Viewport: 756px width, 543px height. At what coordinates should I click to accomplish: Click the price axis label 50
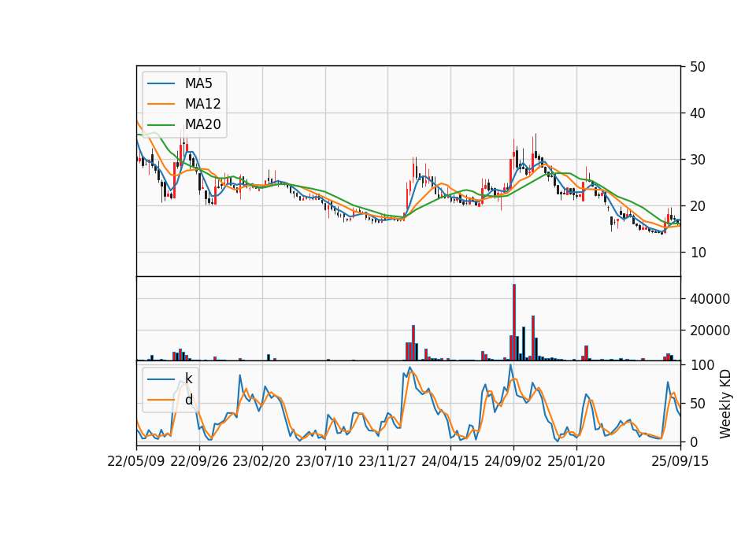pyautogui.click(x=698, y=67)
